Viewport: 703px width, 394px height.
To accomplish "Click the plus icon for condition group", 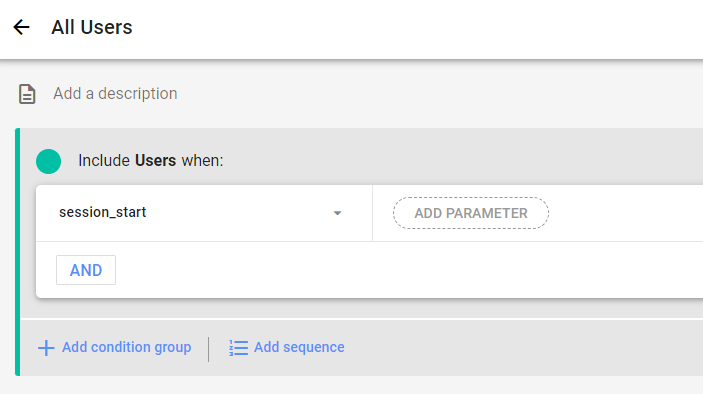I will click(x=46, y=347).
